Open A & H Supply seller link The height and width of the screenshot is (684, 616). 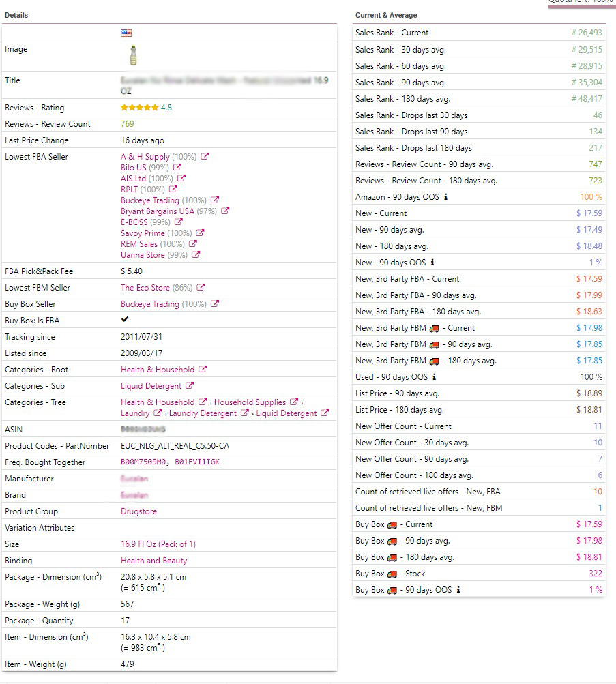(145, 157)
